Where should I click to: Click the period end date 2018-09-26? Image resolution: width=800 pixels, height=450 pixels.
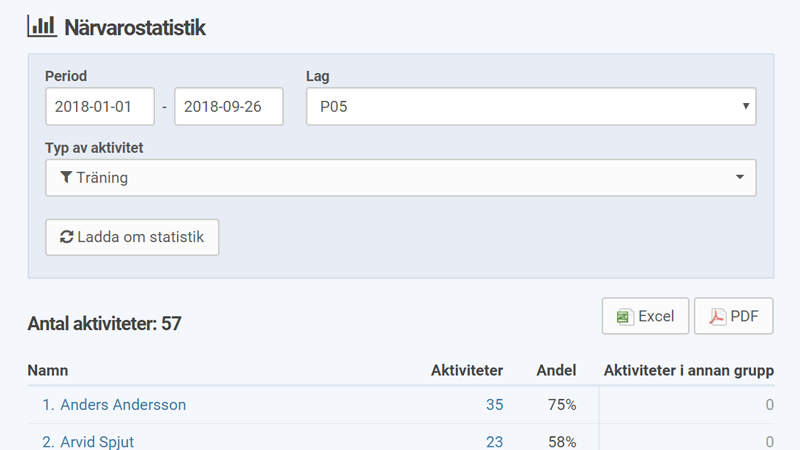tap(228, 107)
